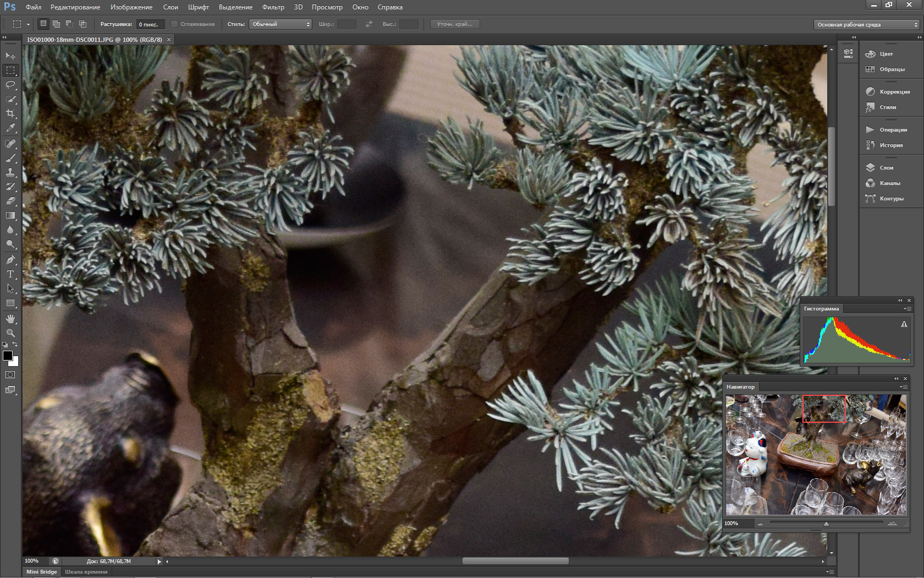924x578 pixels.
Task: Switch to the Mini Bridge tab
Action: 42,571
